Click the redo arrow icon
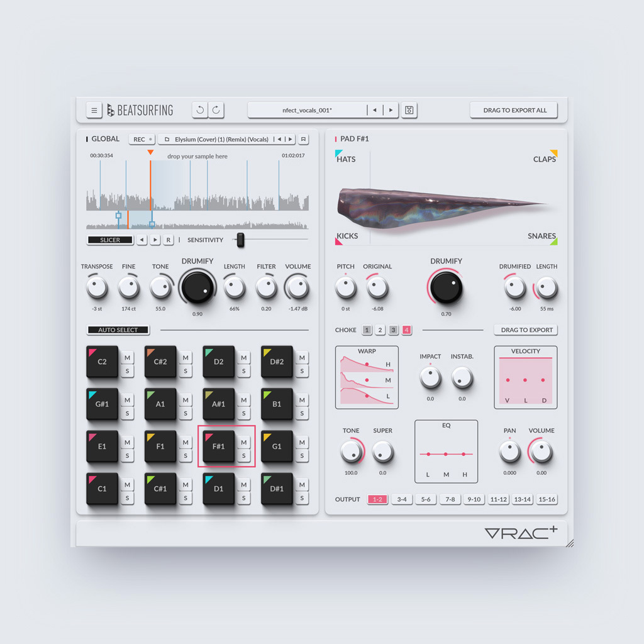This screenshot has height=644, width=644. point(216,110)
